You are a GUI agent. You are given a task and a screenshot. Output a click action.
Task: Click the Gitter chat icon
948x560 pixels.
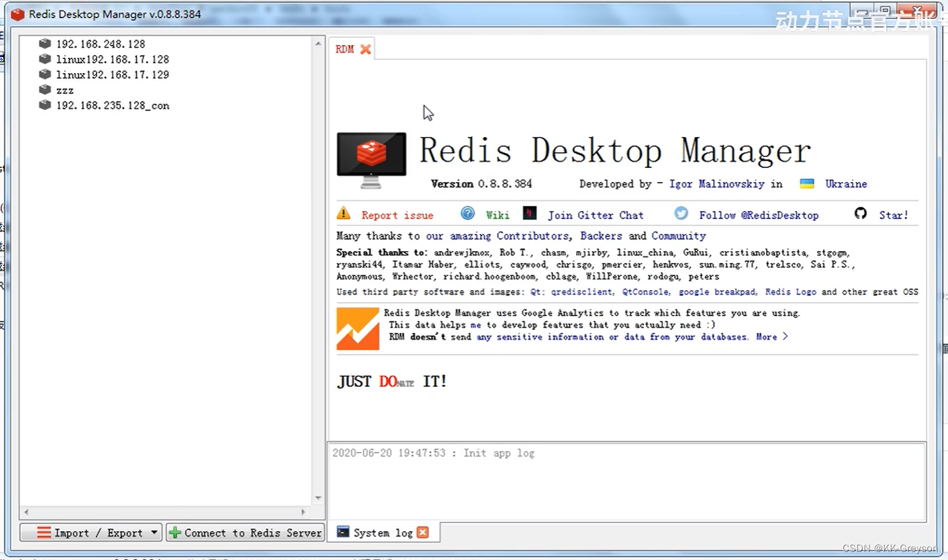pyautogui.click(x=530, y=214)
